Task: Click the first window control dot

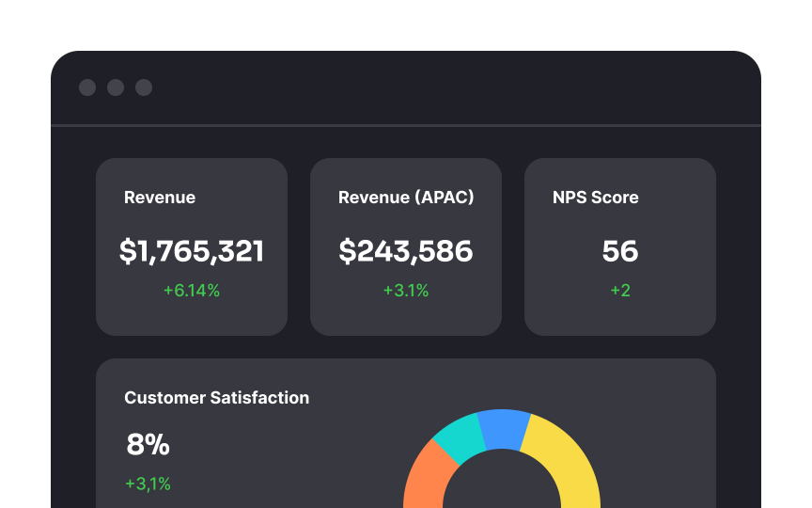Action: coord(87,87)
